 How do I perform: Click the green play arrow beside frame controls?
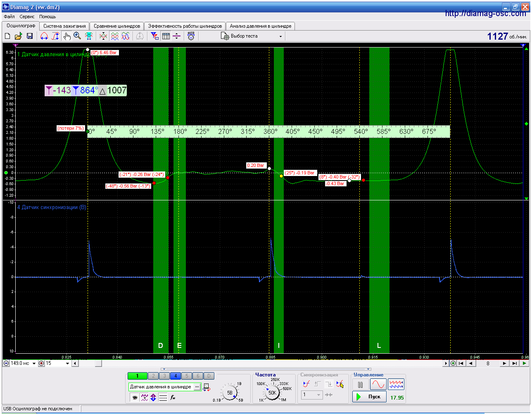click(524, 364)
